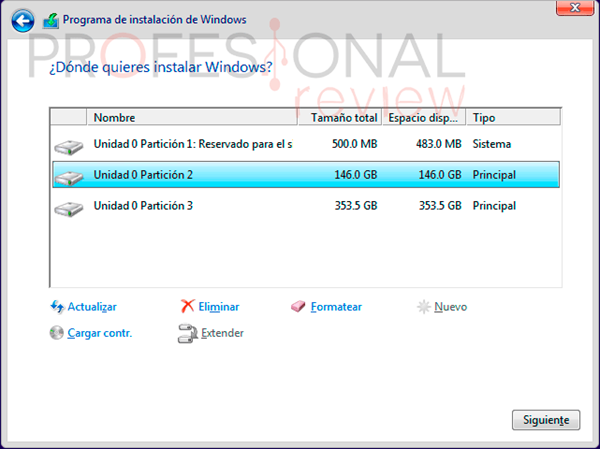Select Unidad 0 Partición 3 name
Screen dimensions: 600x449
[x=143, y=206]
